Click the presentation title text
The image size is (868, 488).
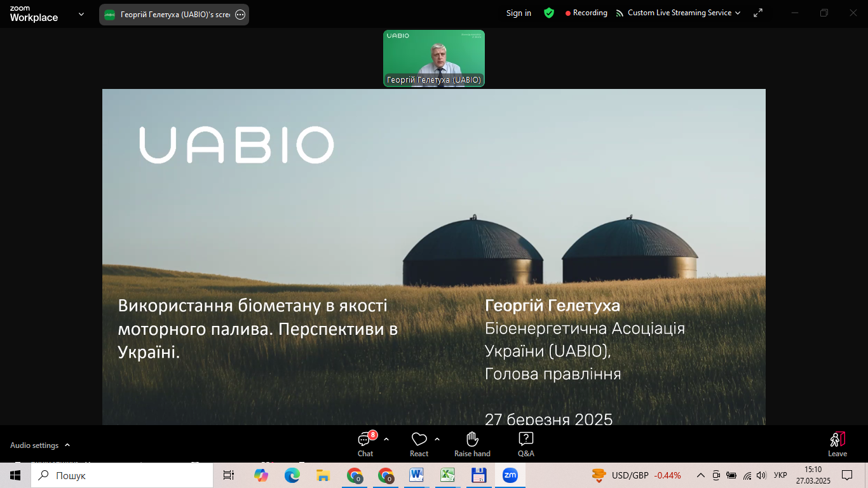coord(258,329)
